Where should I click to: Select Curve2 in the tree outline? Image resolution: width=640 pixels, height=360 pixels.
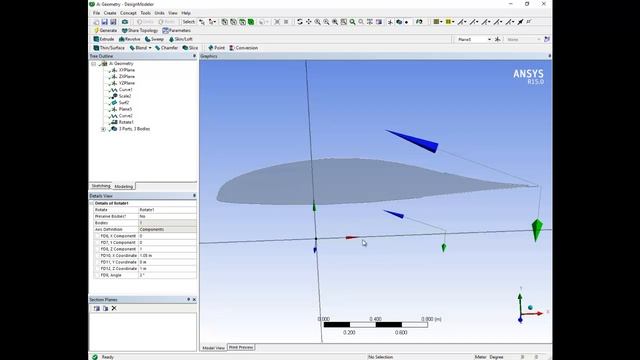(125, 116)
